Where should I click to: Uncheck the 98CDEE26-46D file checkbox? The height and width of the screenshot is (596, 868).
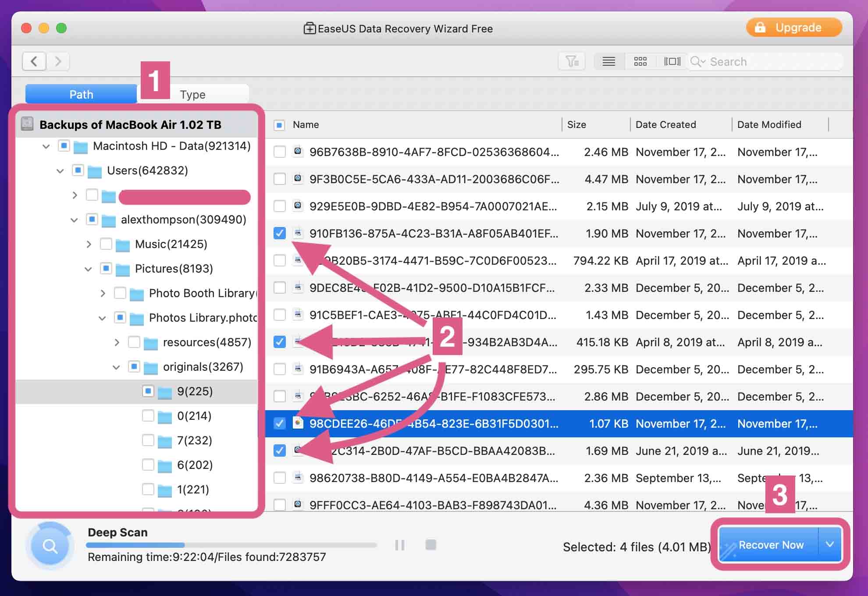279,423
